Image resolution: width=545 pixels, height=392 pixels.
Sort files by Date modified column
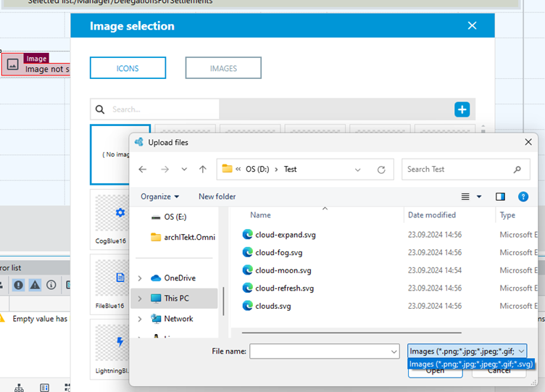tap(432, 215)
